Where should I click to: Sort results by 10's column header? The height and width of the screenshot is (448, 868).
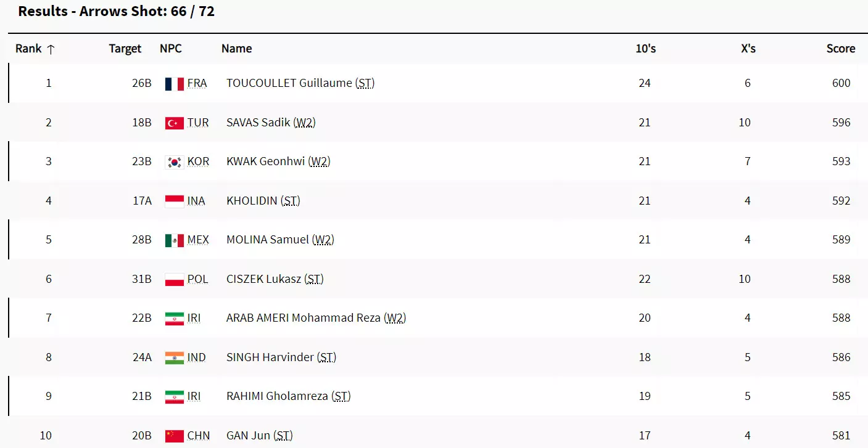click(645, 49)
